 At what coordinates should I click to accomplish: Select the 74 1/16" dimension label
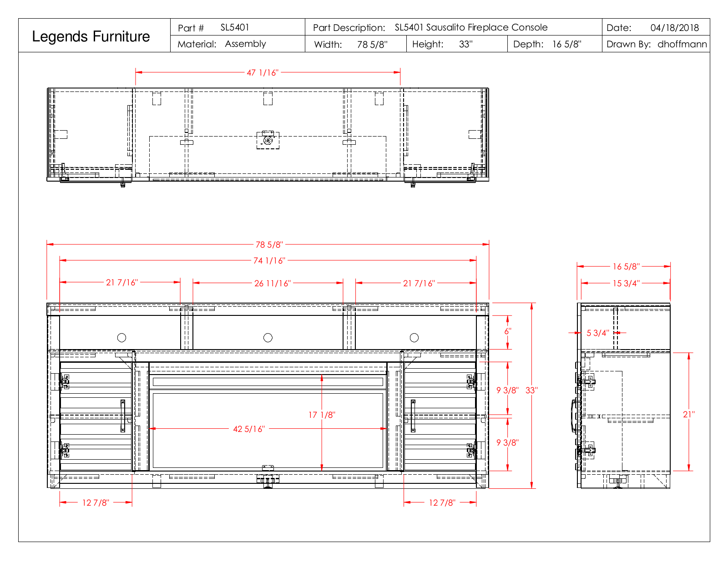coord(269,260)
